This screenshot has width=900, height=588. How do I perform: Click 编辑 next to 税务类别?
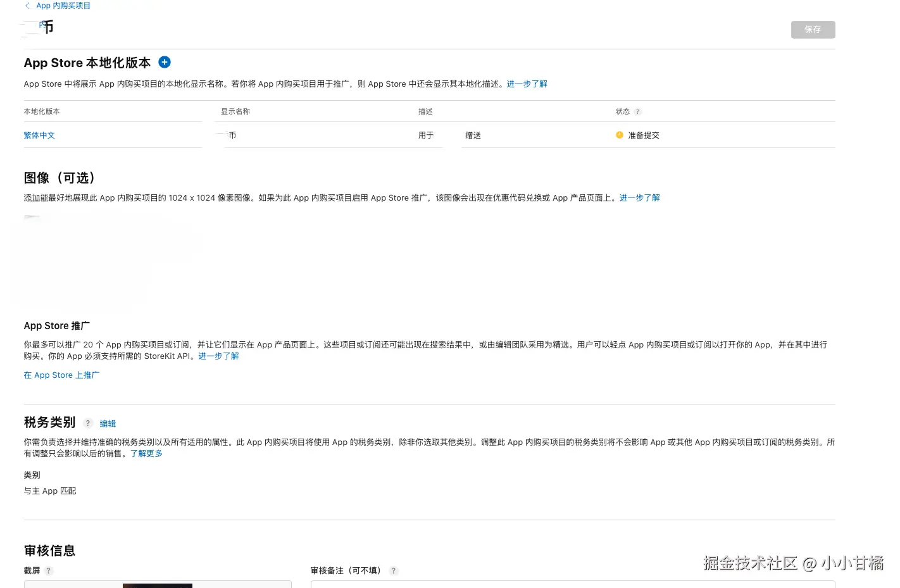(x=108, y=423)
